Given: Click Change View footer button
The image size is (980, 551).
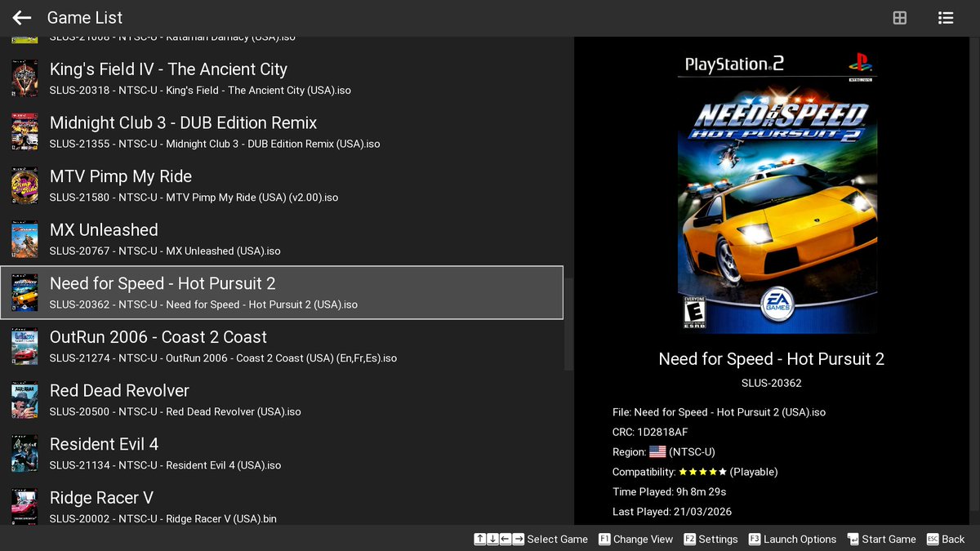Looking at the screenshot, I should click(635, 539).
